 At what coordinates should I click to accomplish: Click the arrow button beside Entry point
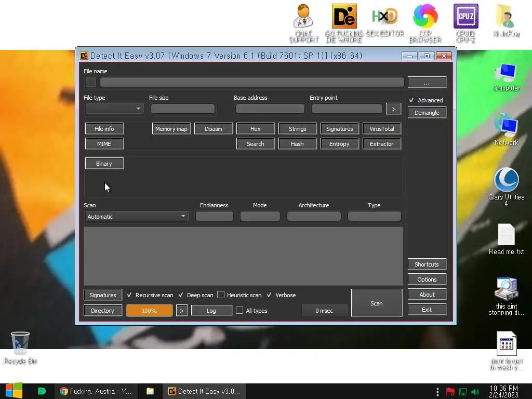(x=394, y=109)
